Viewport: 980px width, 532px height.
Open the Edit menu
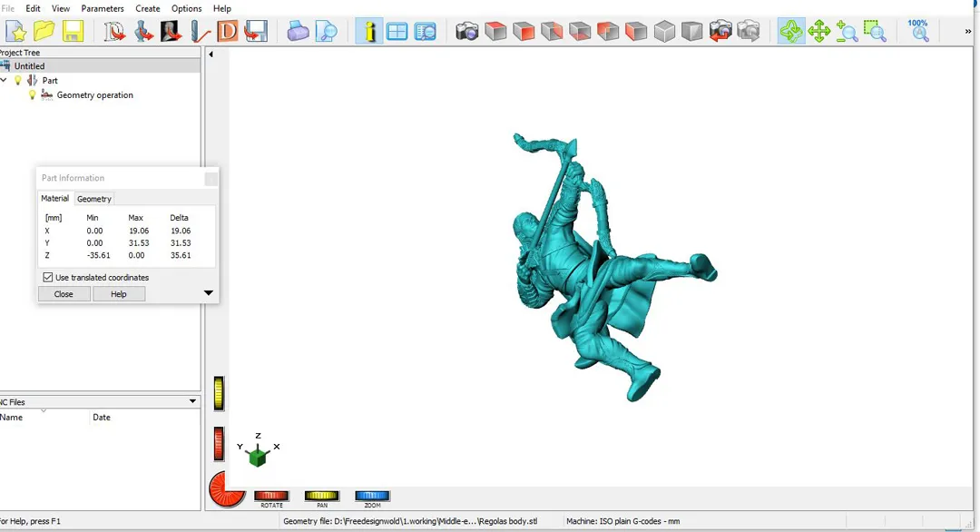point(34,8)
